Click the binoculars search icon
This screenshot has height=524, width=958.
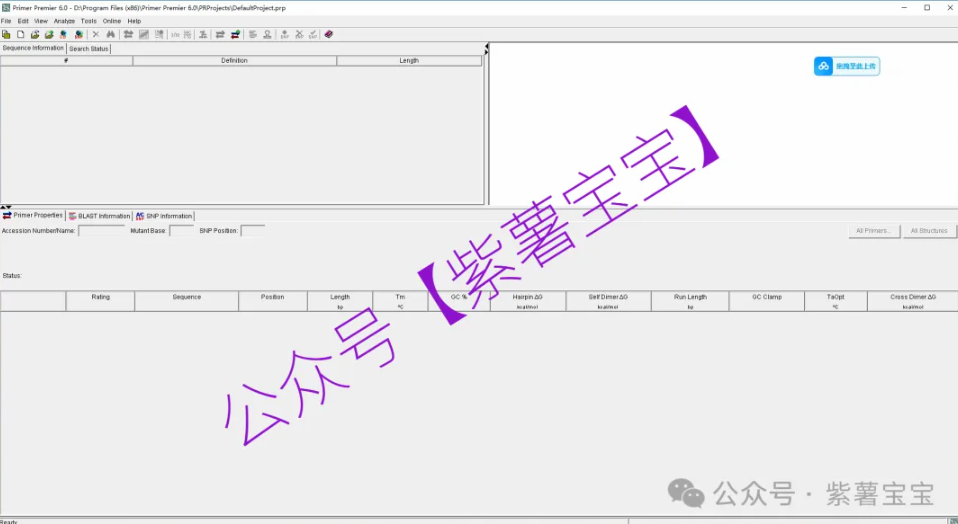pos(111,34)
